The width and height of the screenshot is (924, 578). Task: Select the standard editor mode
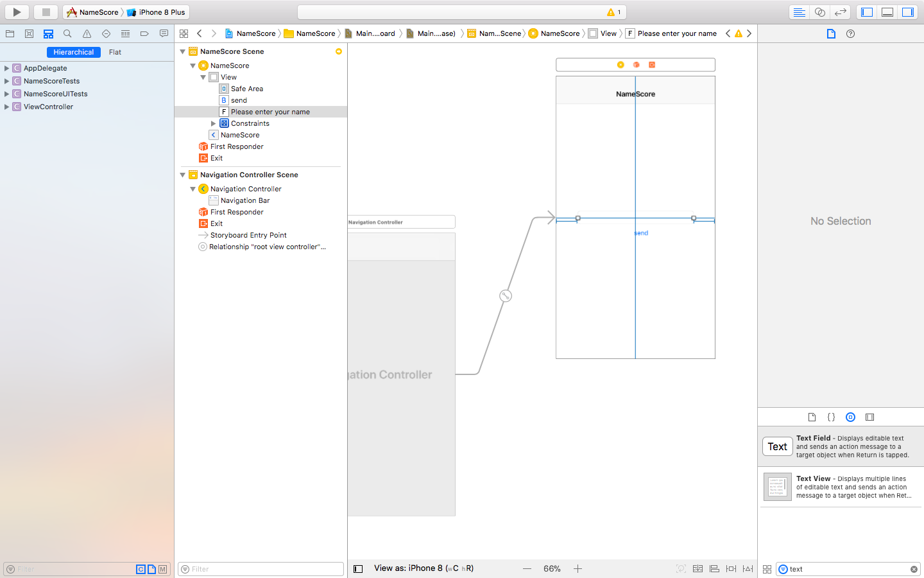[x=799, y=12]
